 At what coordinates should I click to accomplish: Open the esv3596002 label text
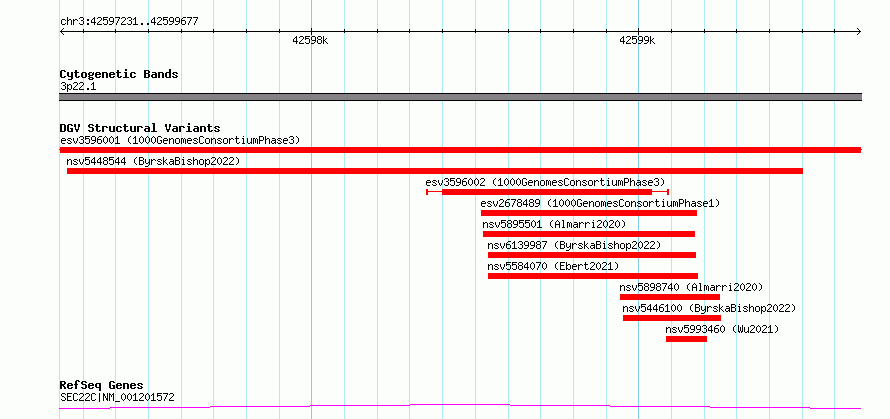click(x=545, y=182)
